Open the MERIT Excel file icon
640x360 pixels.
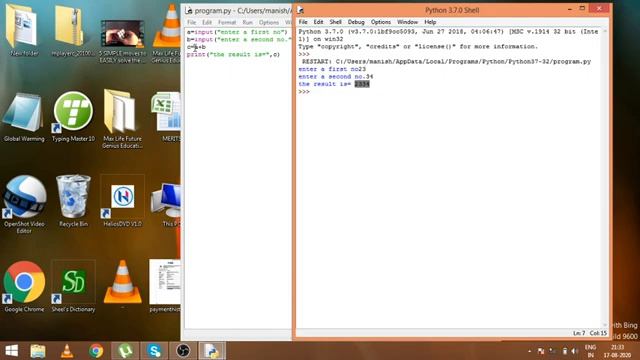167,117
